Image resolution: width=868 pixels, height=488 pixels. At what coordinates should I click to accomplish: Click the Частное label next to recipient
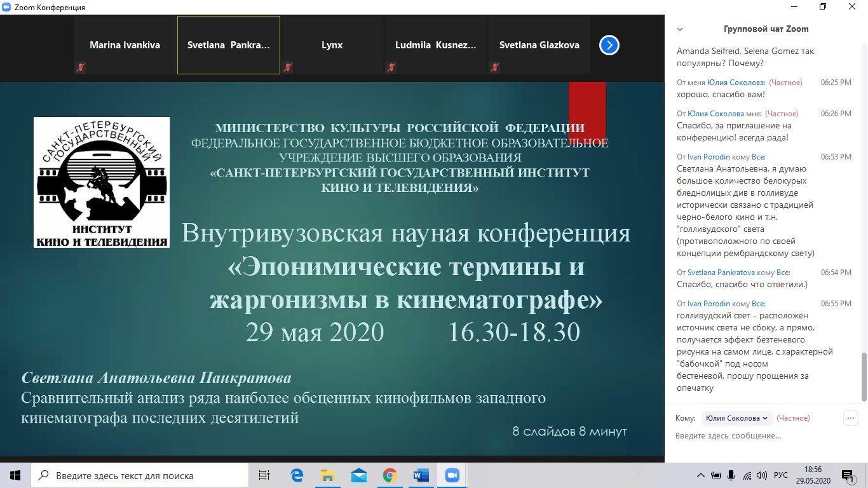click(x=793, y=418)
